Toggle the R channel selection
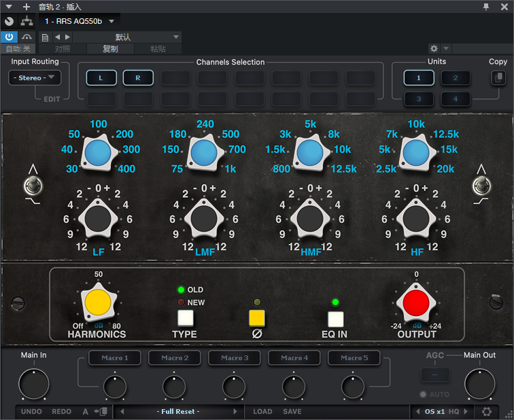514x420 pixels. [138, 78]
